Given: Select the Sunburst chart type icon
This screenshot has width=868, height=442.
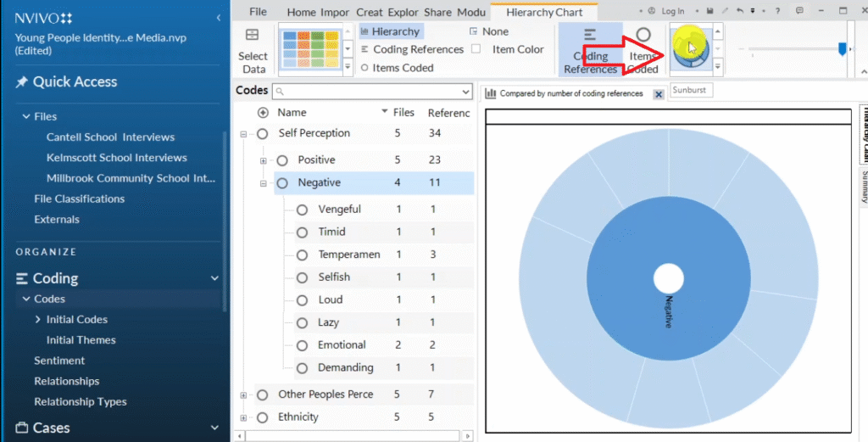Looking at the screenshot, I should 690,48.
